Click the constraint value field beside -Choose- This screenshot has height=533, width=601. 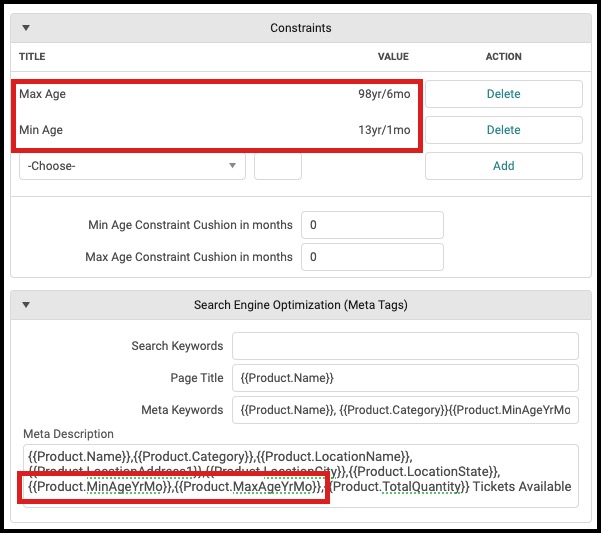(x=278, y=166)
